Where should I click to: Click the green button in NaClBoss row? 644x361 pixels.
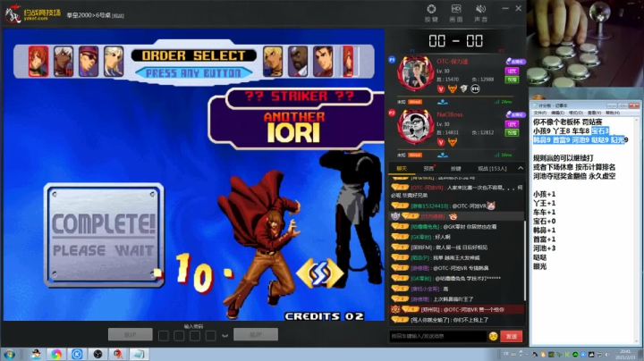pos(512,132)
